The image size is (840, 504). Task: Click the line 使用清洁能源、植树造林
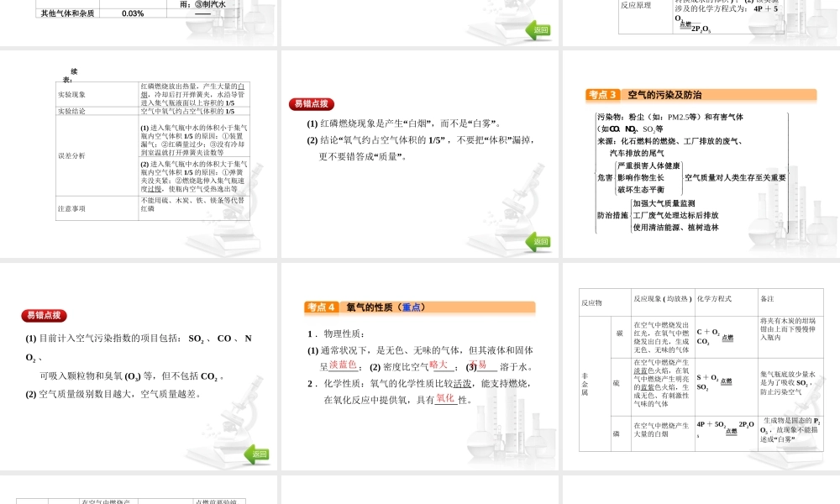pos(675,228)
